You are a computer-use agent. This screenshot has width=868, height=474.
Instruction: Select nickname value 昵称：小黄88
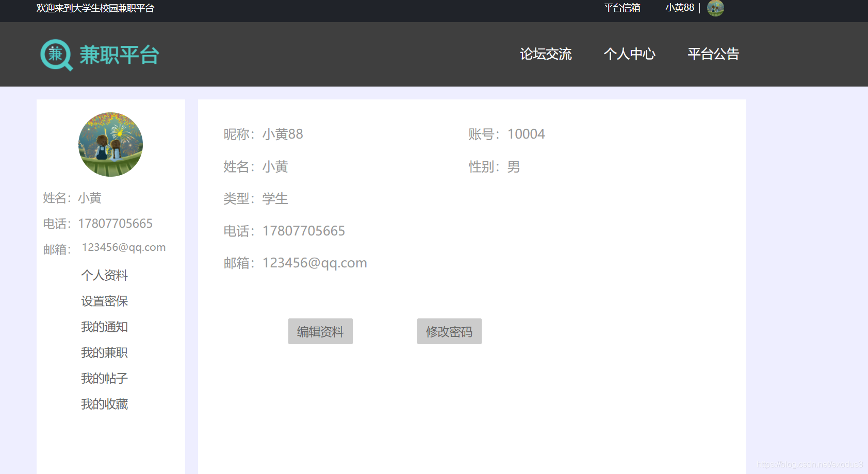[x=263, y=134]
